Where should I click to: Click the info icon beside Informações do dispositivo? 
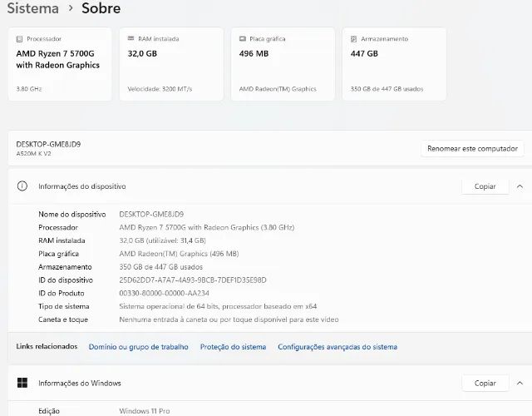[22, 186]
